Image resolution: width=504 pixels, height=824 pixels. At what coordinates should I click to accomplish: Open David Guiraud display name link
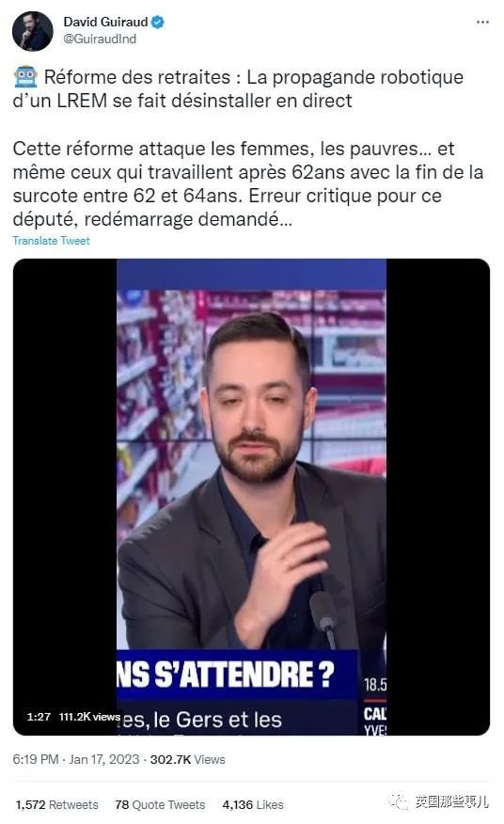105,22
